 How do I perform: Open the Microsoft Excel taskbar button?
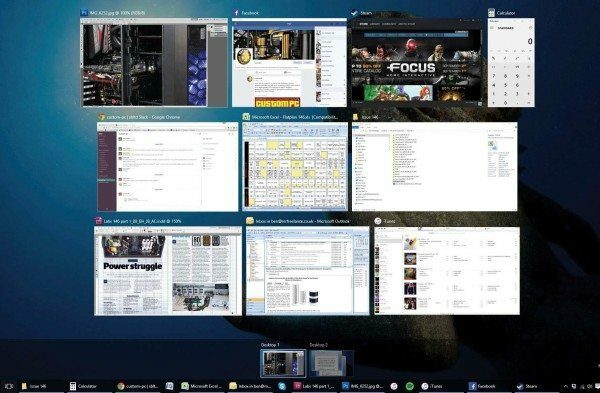[202, 386]
